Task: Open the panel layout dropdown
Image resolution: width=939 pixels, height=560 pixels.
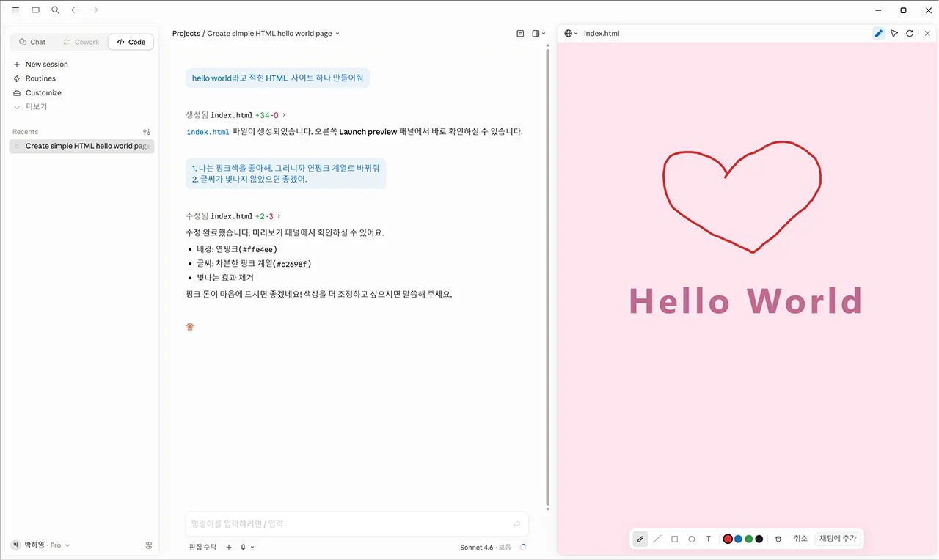Action: (x=539, y=33)
